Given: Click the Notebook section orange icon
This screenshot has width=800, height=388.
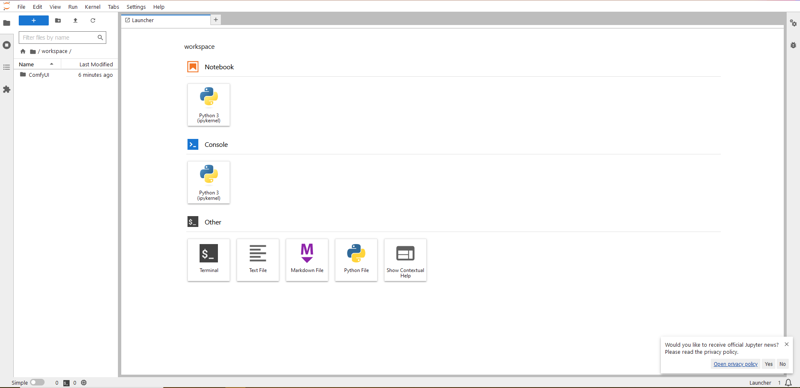Looking at the screenshot, I should point(192,67).
